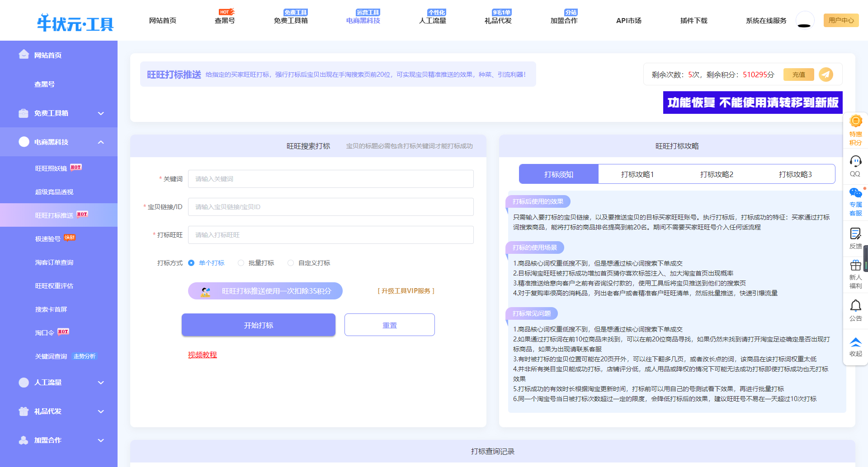Open the WeChat exclusive customer service icon
Viewport: 868px width, 467px height.
[x=855, y=193]
